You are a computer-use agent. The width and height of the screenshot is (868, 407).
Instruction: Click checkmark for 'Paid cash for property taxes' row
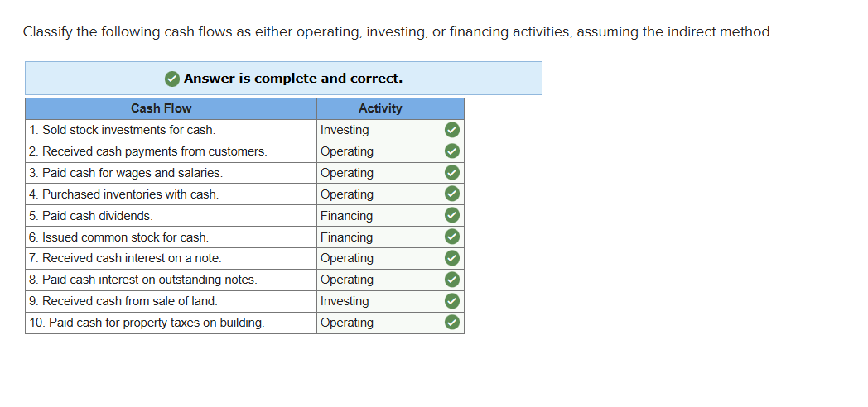click(x=451, y=323)
